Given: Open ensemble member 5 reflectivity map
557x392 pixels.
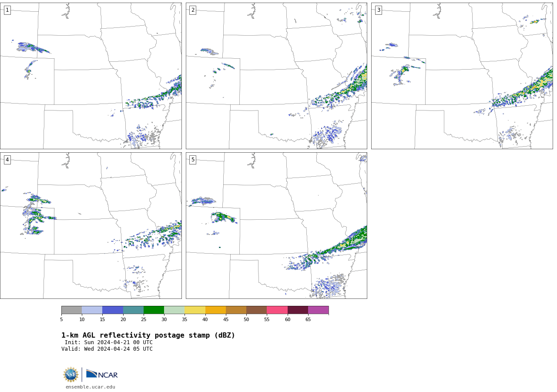Looking at the screenshot, I should tap(276, 225).
